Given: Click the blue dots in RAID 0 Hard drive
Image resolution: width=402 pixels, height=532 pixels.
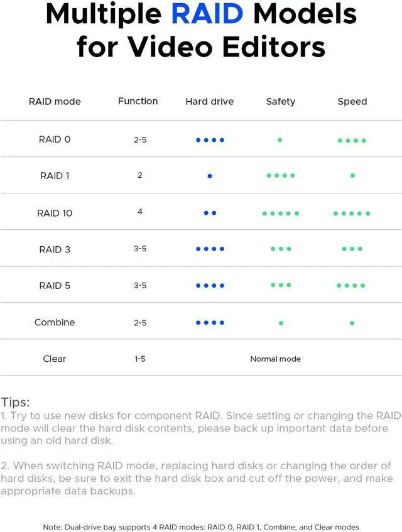Looking at the screenshot, I should (210, 140).
